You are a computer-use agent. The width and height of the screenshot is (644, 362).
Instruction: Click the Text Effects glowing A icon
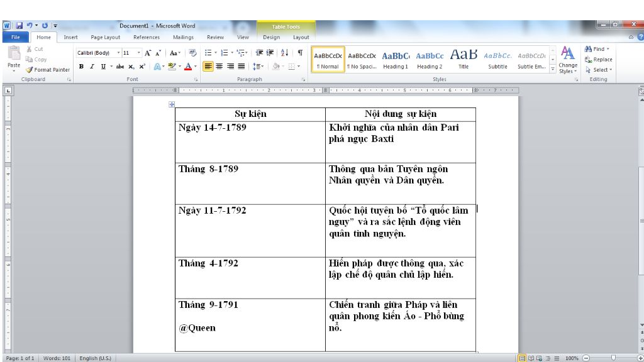click(x=157, y=67)
